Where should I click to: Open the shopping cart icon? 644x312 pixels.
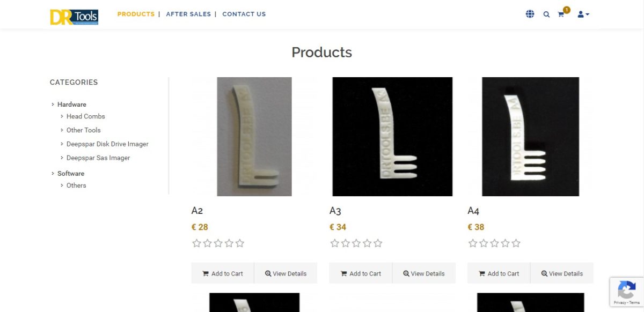coord(560,15)
